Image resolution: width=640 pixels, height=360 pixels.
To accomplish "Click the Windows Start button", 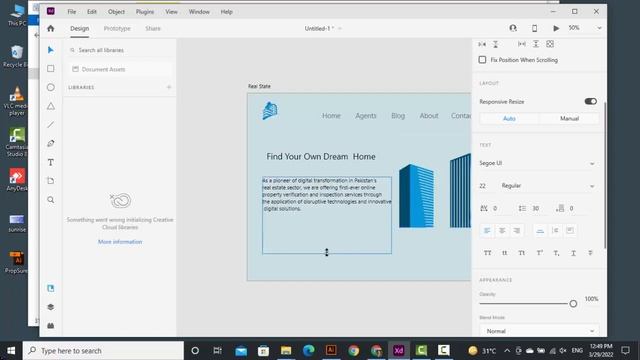I will tap(11, 351).
